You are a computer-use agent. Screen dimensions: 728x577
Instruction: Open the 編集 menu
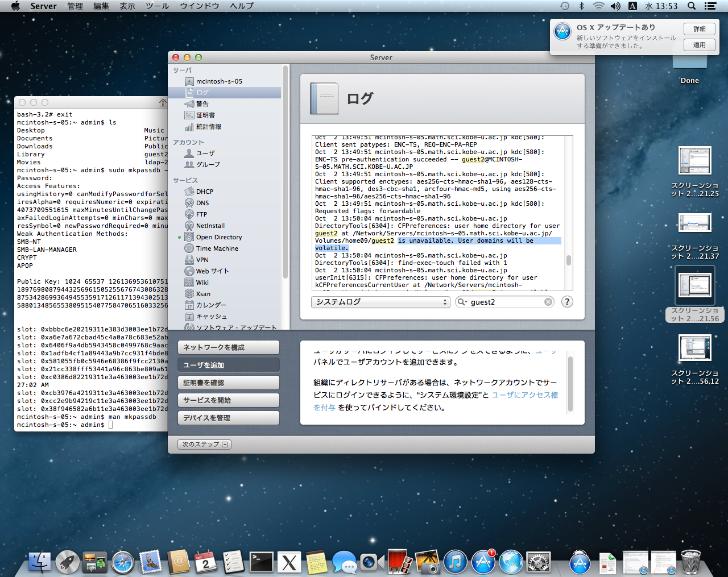coord(101,6)
